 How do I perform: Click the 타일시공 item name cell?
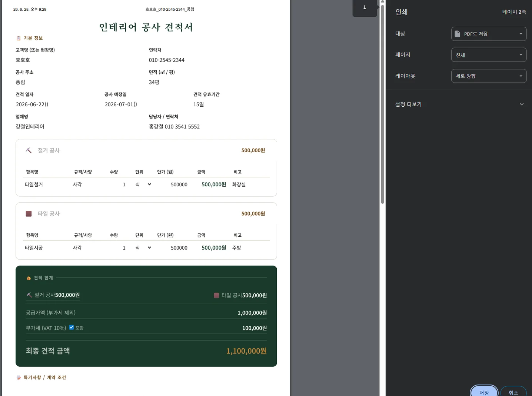click(34, 248)
